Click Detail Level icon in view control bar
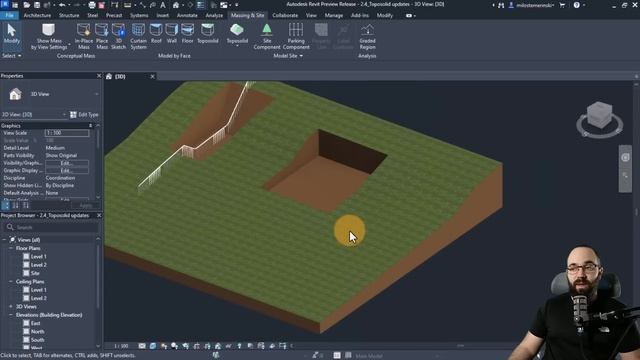 (x=142, y=346)
